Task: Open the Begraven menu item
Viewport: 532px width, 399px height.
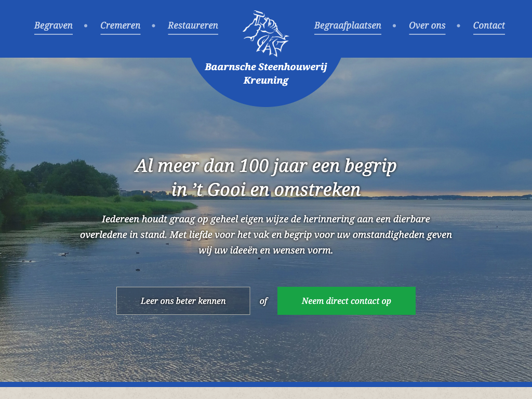Action: [x=54, y=25]
